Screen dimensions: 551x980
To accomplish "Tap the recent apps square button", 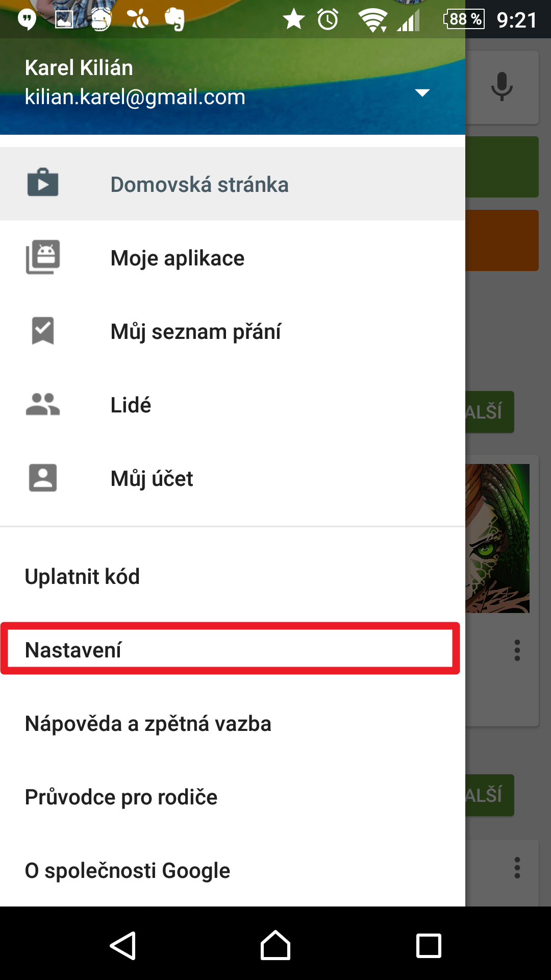I will coord(429,945).
